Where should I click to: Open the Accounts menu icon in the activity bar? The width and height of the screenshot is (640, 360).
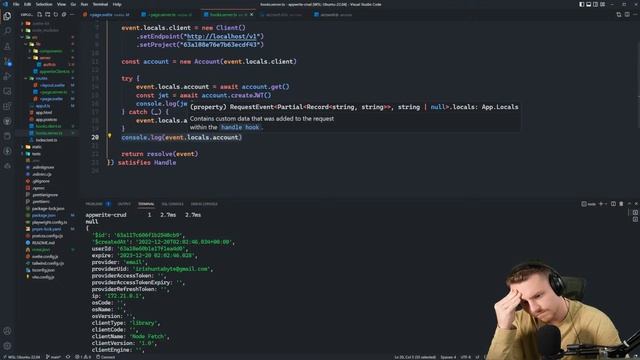click(7, 331)
